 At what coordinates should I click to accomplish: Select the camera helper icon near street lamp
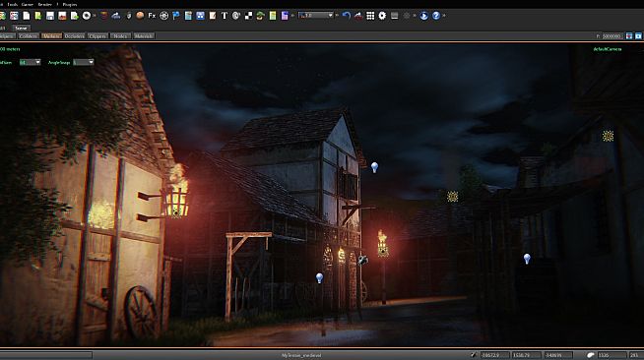[x=362, y=260]
